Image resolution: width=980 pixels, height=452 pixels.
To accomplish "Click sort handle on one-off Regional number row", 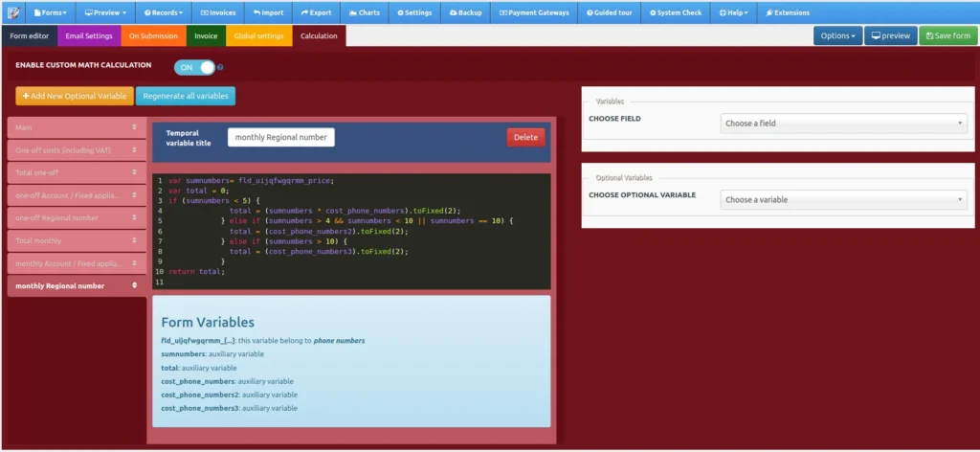I will [x=134, y=217].
